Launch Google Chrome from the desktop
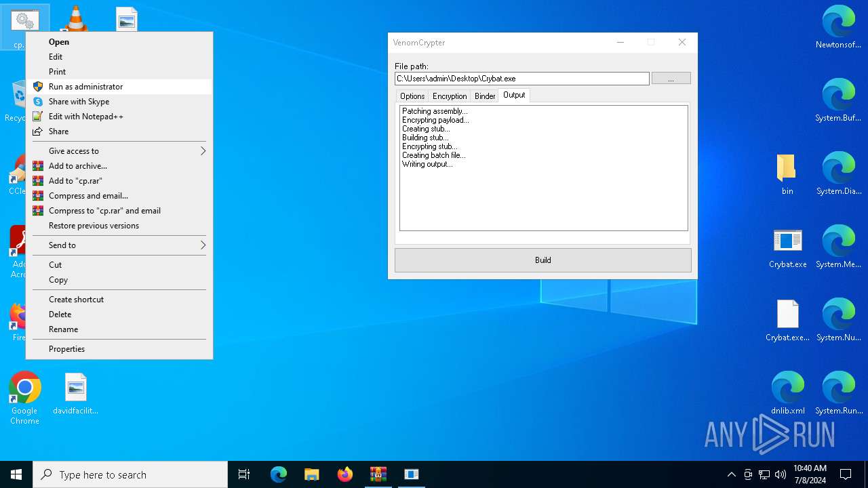Viewport: 868px width, 488px height. (x=24, y=399)
